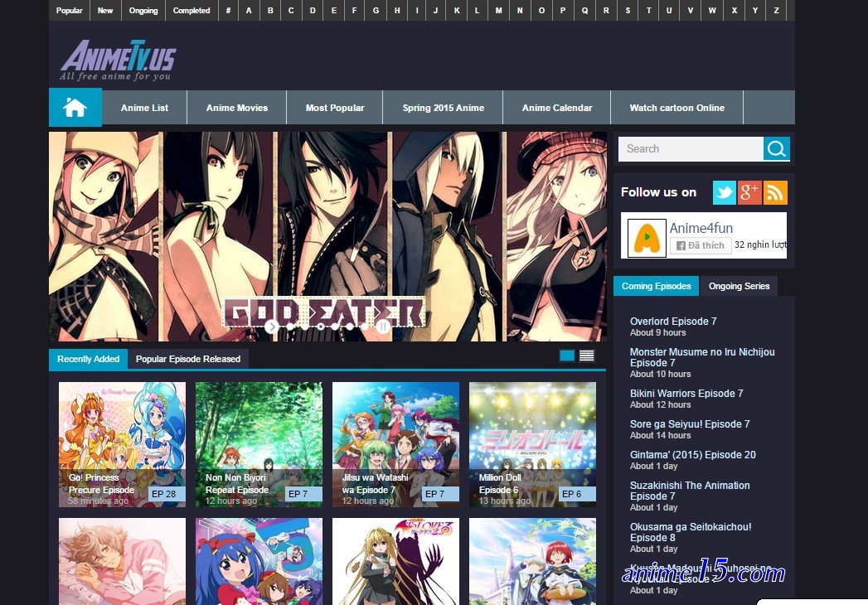The height and width of the screenshot is (605, 868).
Task: Click the Anime4fun page avatar
Action: pos(647,238)
